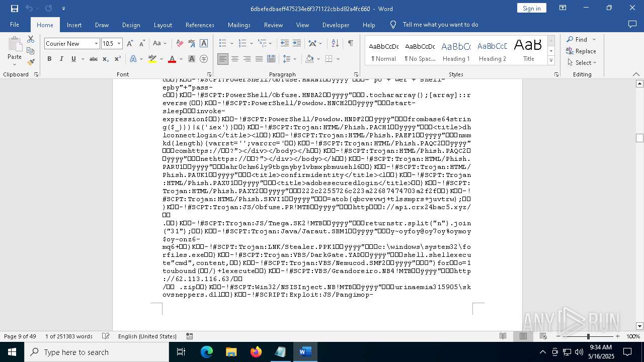The image size is (644, 362).
Task: Apply the yellow text highlight color
Action: coord(152,59)
